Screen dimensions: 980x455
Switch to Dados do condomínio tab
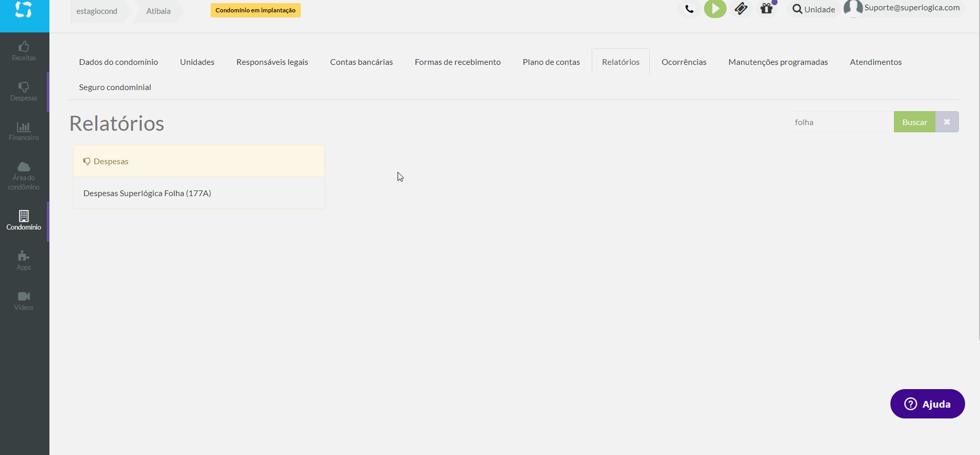118,62
